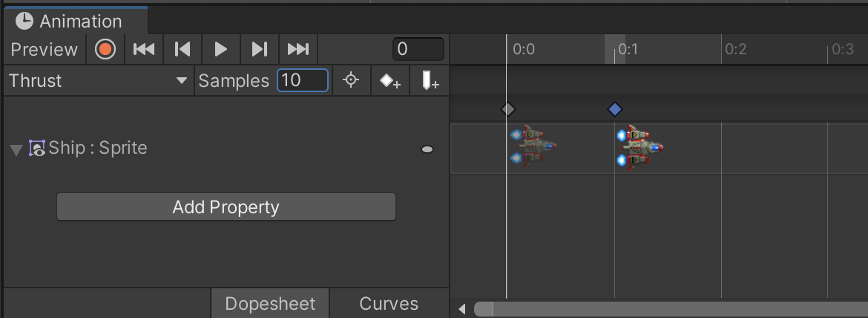Click the Add Property button
Image resolution: width=868 pixels, height=318 pixels.
click(x=226, y=207)
